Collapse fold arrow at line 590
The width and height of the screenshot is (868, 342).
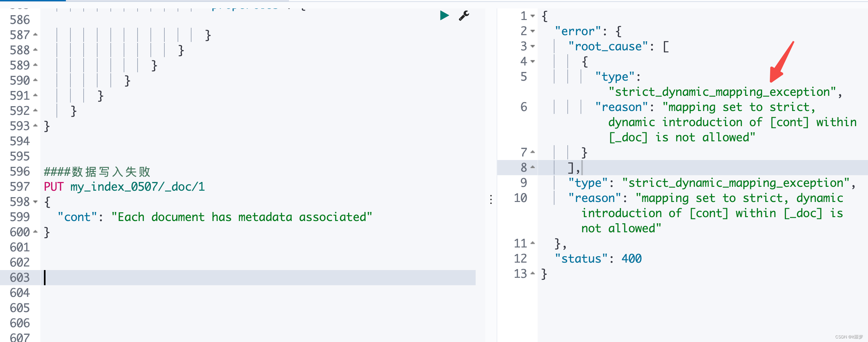(x=36, y=80)
